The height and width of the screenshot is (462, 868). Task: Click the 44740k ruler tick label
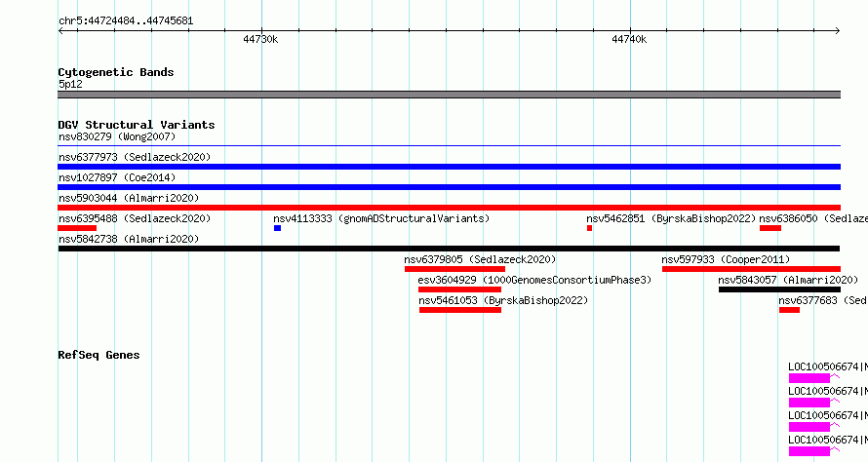click(x=629, y=39)
